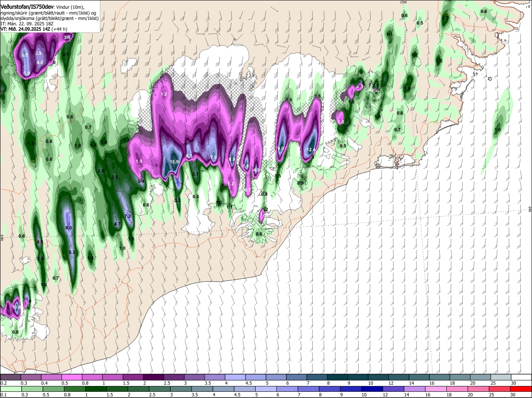Click the map value "1.8"
The width and height of the screenshot is (532, 398).
click(x=407, y=88)
